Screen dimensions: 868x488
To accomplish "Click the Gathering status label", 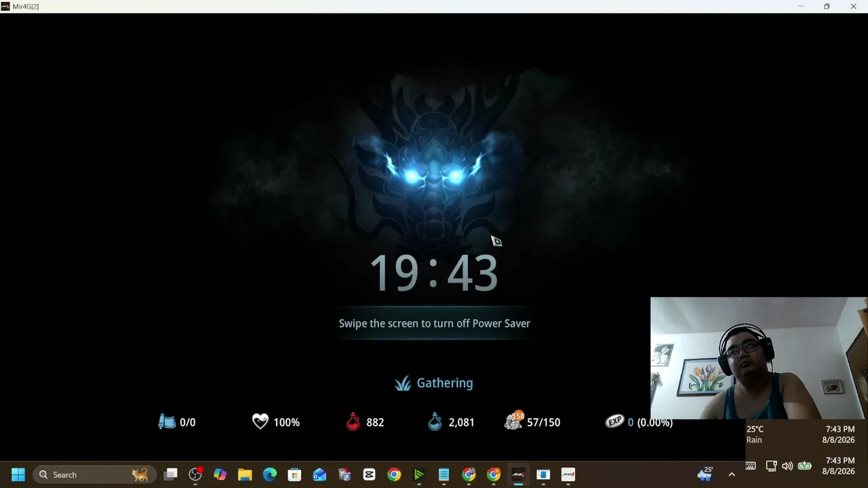I will (x=445, y=383).
